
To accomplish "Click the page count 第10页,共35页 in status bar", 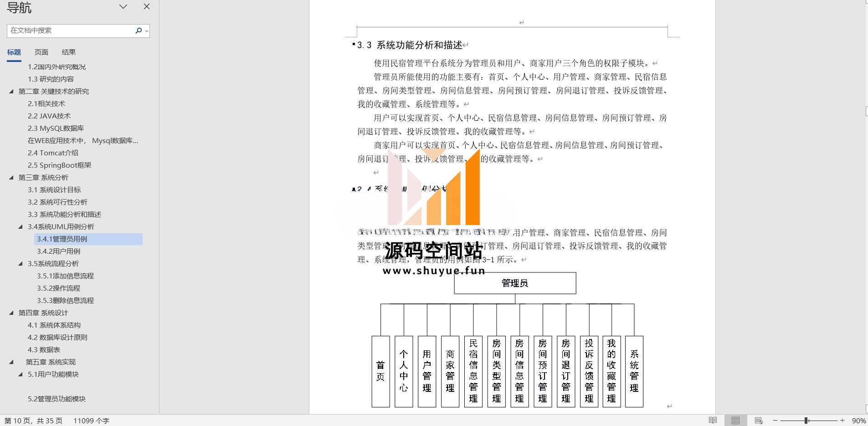I will (33, 421).
